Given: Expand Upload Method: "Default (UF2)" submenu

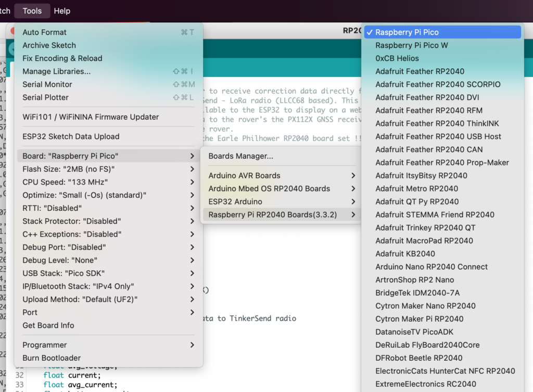Looking at the screenshot, I should pos(108,299).
